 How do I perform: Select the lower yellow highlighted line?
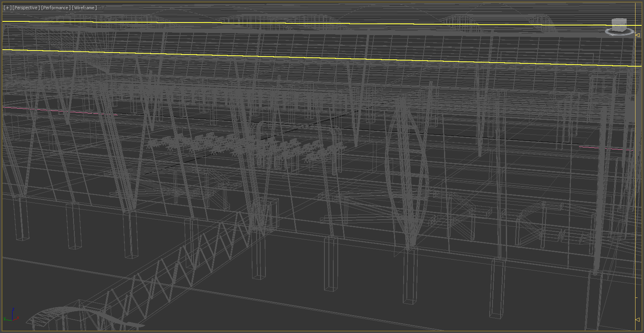click(x=323, y=58)
